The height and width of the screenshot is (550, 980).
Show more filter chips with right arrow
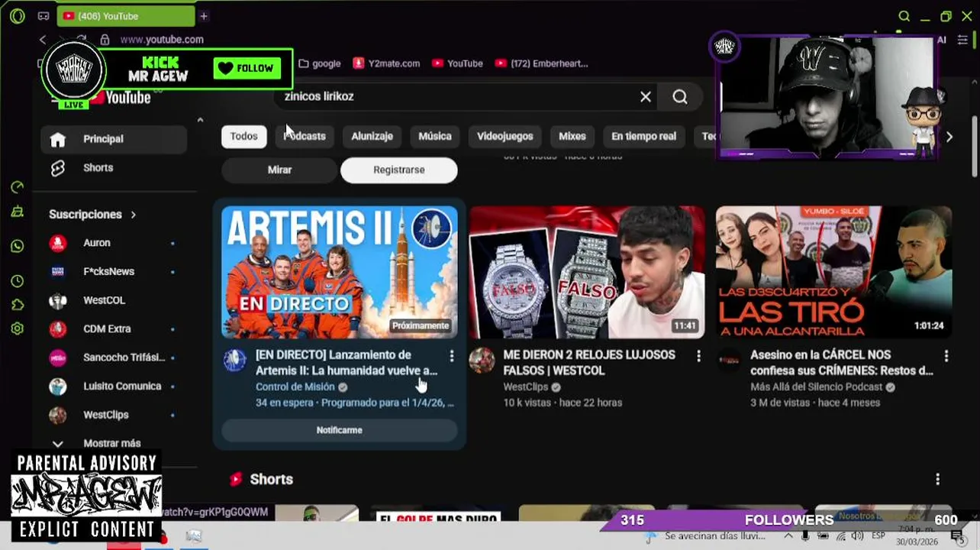tap(949, 137)
